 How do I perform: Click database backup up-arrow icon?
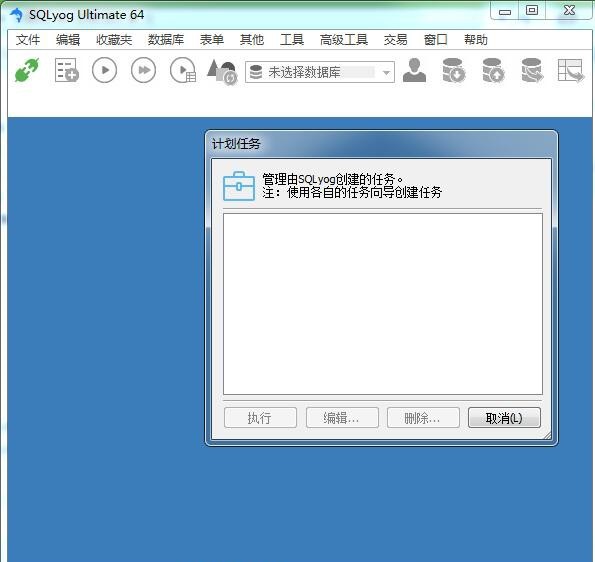493,70
